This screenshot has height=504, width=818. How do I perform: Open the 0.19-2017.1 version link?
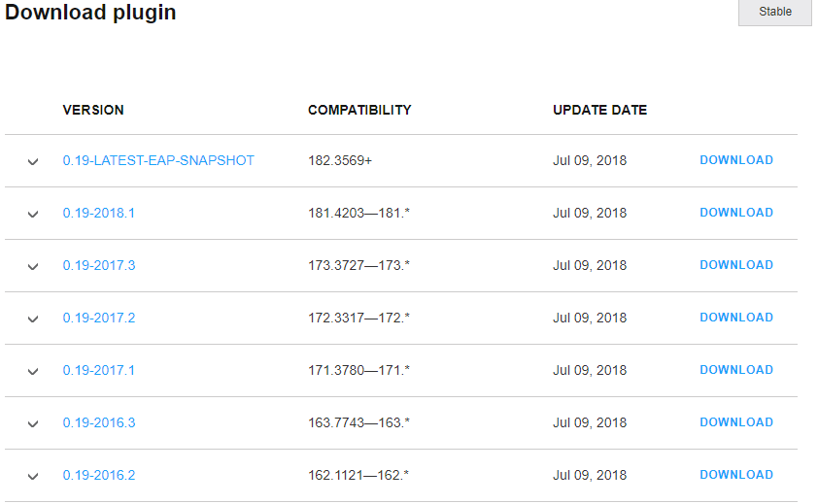(x=98, y=370)
